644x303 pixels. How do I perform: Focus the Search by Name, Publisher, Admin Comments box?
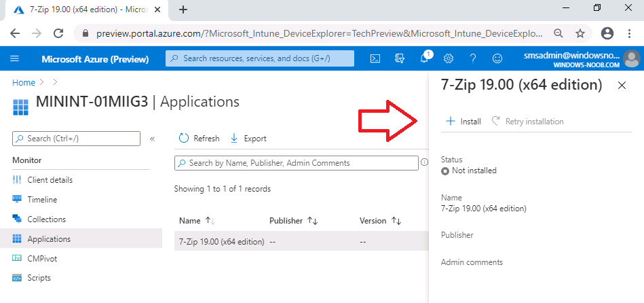(297, 163)
